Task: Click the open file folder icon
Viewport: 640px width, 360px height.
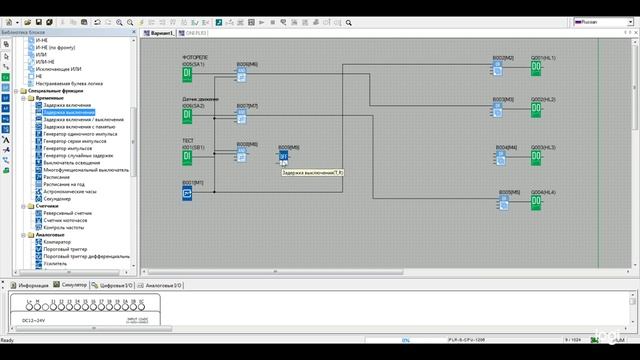Action: pos(27,22)
